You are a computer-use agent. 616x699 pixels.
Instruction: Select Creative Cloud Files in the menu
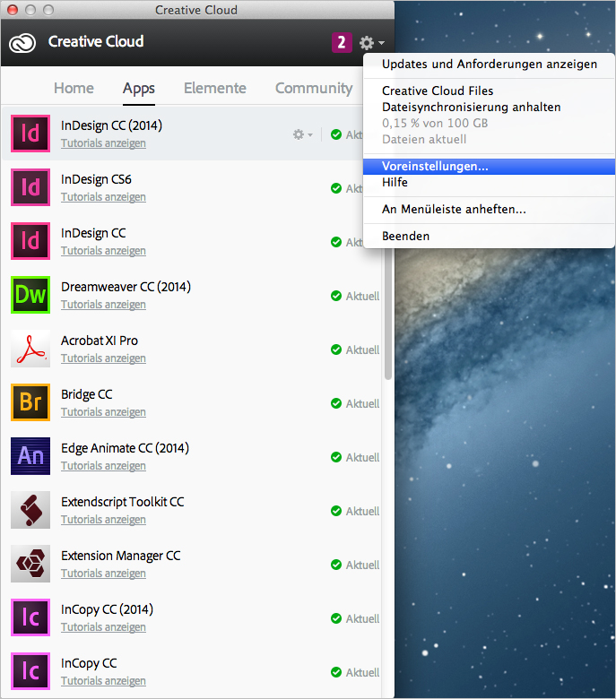coord(490,91)
